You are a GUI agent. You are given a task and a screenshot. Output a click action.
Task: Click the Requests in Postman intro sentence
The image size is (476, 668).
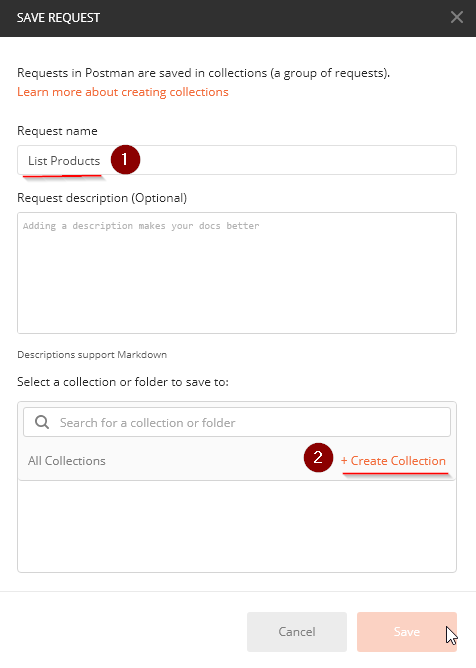(x=203, y=73)
